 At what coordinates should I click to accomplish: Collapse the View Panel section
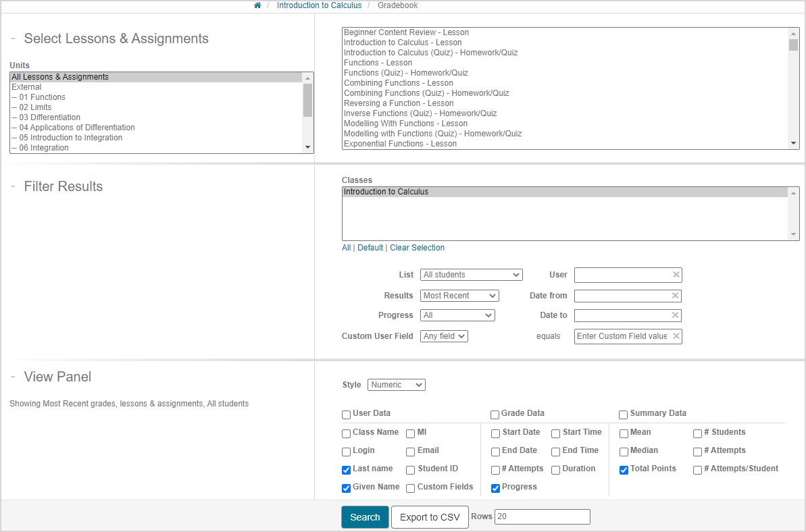point(13,377)
